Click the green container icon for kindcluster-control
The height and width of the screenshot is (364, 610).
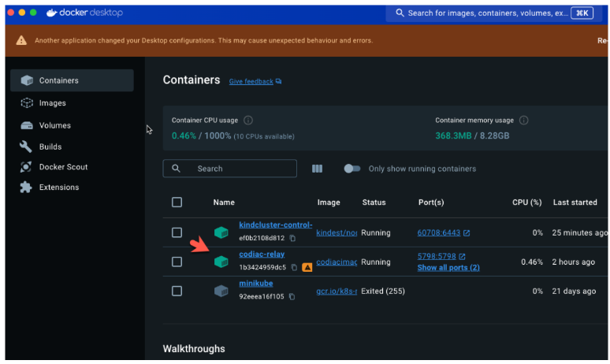(x=221, y=232)
